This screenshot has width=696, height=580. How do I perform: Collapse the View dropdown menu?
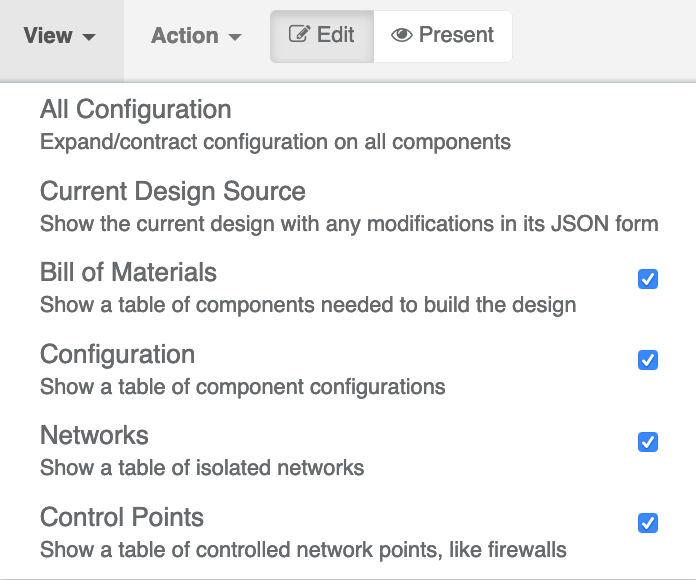click(60, 36)
